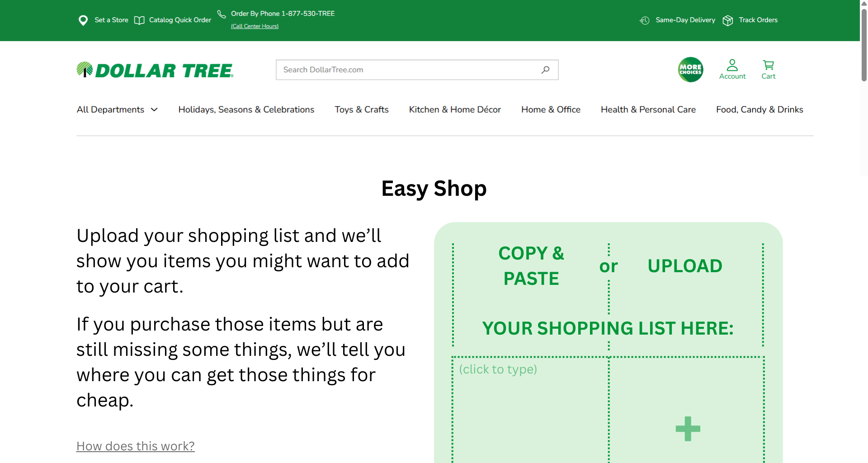This screenshot has width=868, height=463.
Task: Click the page's vertical scrollbar thumb
Action: tap(864, 44)
